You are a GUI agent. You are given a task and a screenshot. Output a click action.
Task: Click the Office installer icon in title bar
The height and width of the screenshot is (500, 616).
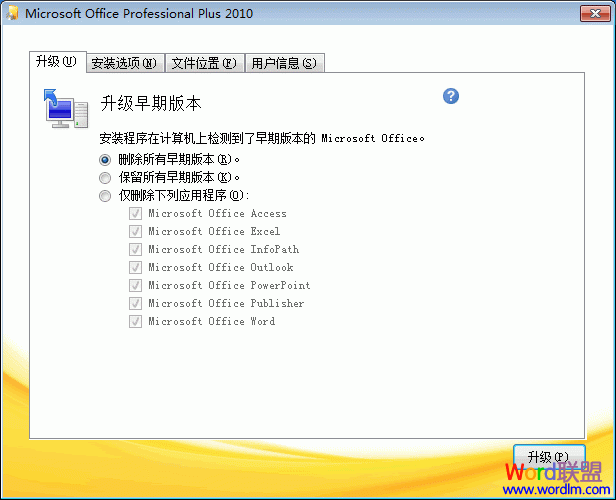tap(13, 14)
